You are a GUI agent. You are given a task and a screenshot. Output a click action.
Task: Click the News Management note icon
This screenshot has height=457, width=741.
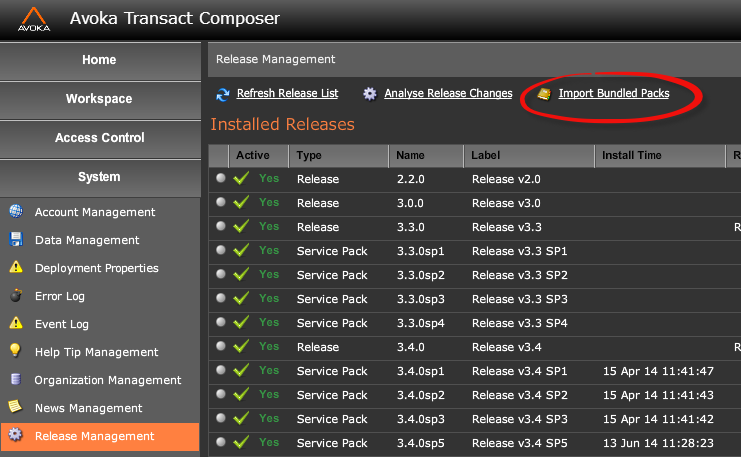(x=16, y=407)
